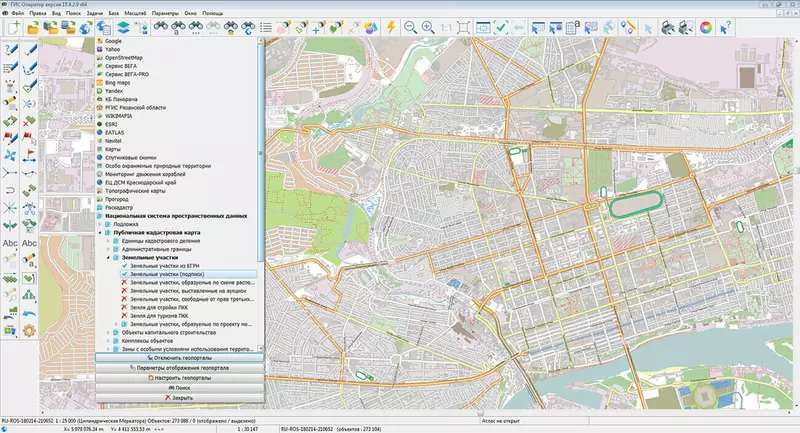
Task: Uncheck Земельные участки из ЕГРН layer
Action: tap(125, 265)
